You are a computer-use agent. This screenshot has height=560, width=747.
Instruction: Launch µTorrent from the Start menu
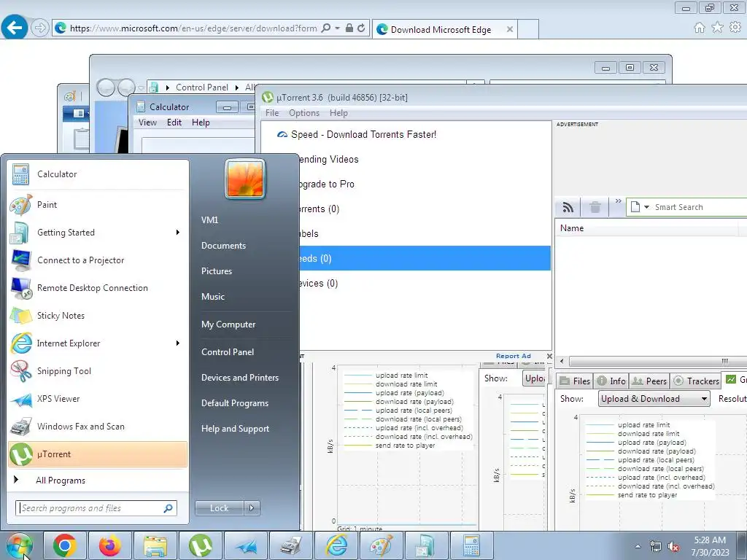(98, 454)
